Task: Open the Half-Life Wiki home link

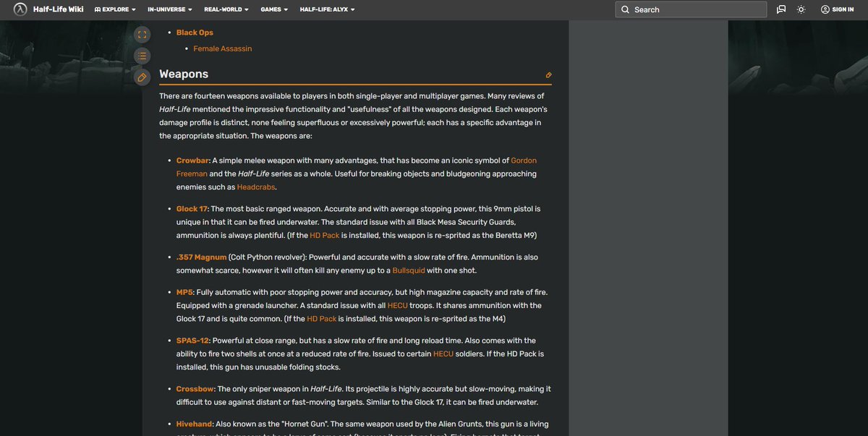Action: coord(58,9)
